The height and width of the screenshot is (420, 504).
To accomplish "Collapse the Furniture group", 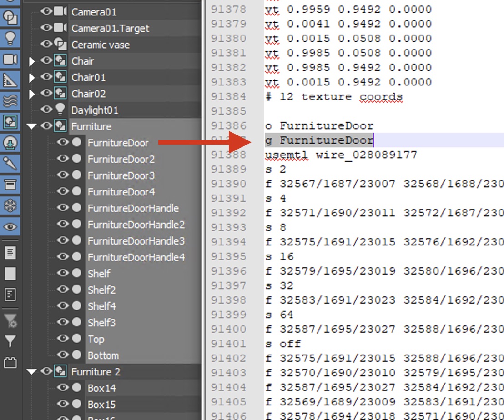I will tap(31, 127).
